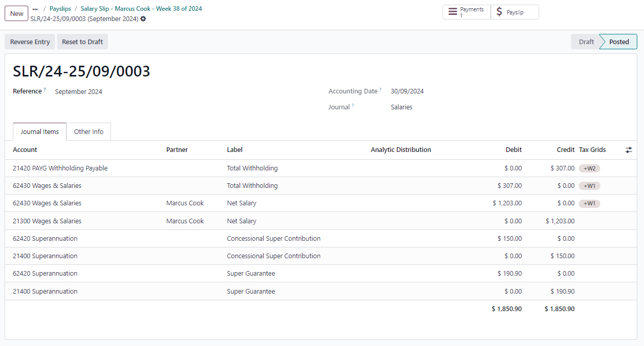This screenshot has height=346, width=644.
Task: Click the Payments smart button icon
Action: pos(452,12)
